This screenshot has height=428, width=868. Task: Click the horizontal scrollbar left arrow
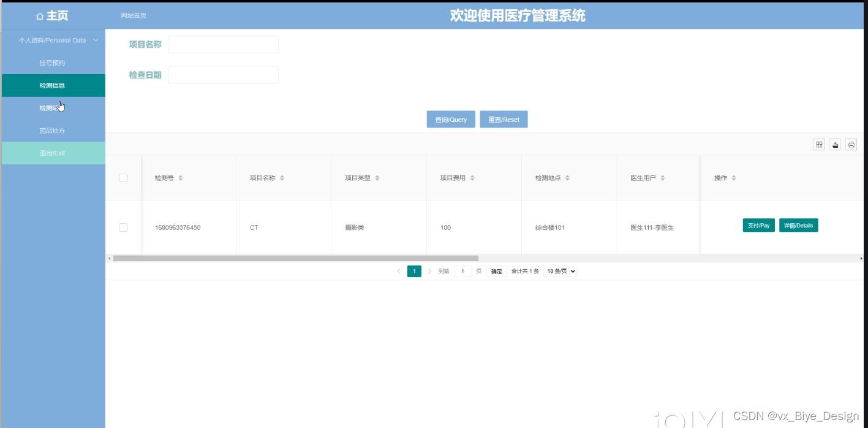[110, 258]
